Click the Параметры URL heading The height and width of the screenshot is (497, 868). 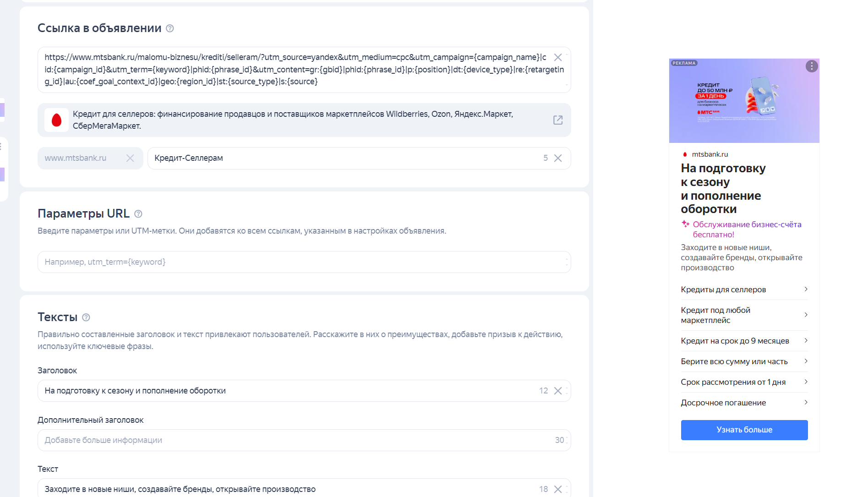click(84, 214)
